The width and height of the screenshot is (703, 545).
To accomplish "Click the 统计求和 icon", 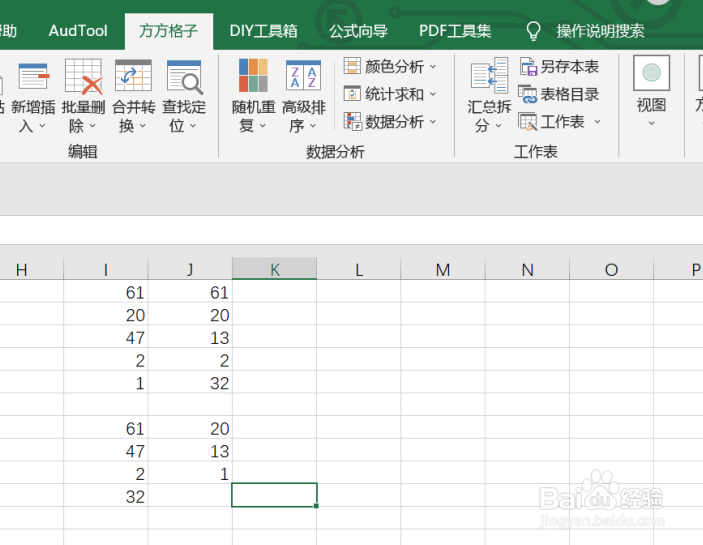I will point(352,94).
